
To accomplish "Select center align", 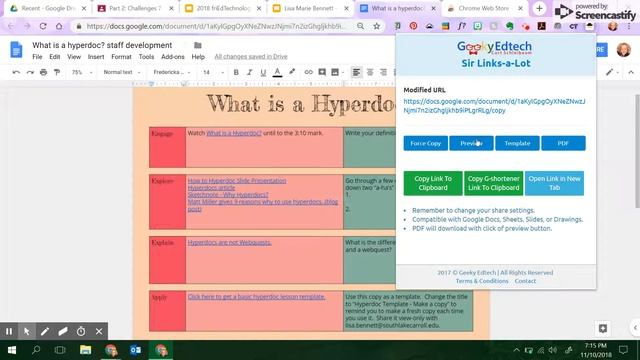I will 370,72.
